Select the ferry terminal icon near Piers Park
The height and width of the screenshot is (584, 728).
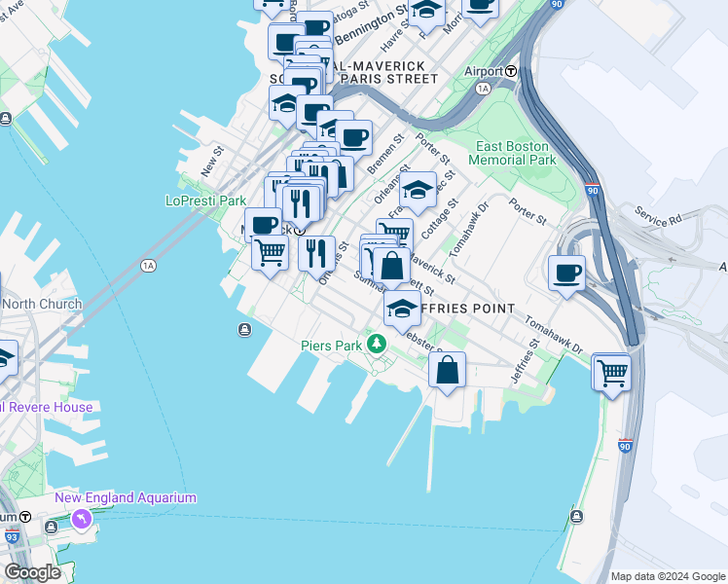pos(244,330)
